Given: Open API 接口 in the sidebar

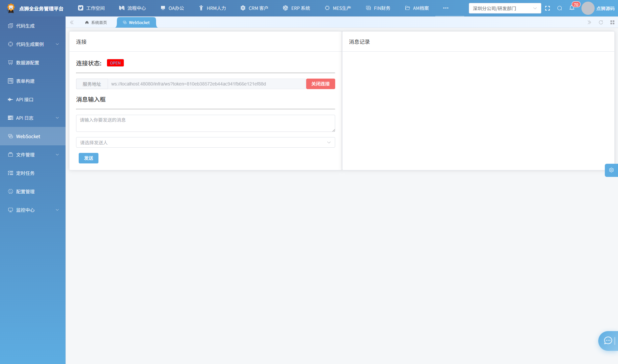Looking at the screenshot, I should tap(33, 99).
